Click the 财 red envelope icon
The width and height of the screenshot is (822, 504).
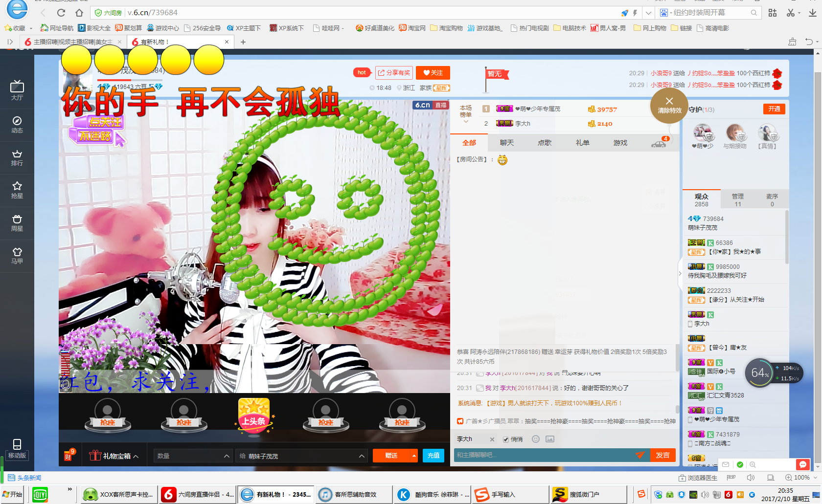click(x=69, y=455)
